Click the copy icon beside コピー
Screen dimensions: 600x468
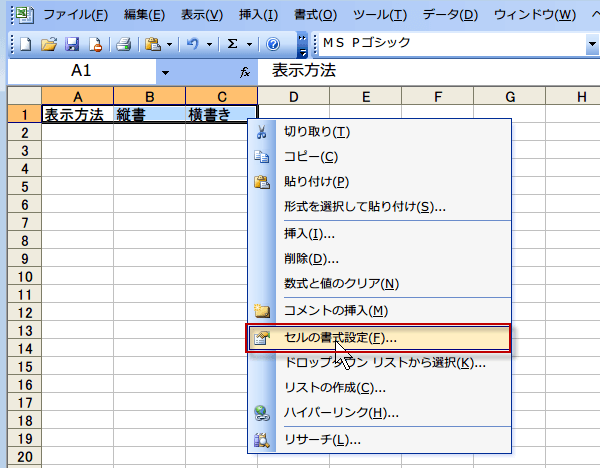click(262, 157)
